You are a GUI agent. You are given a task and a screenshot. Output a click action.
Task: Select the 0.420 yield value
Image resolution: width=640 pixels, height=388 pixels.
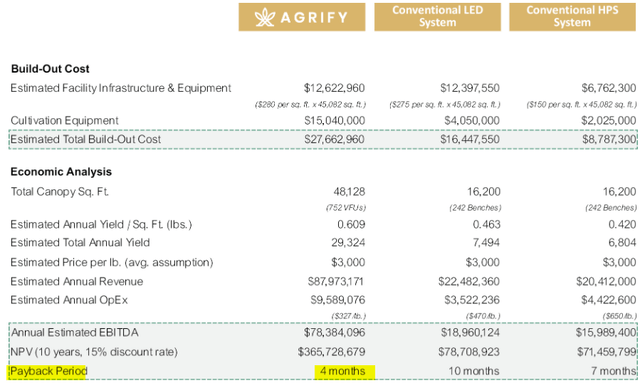(x=622, y=225)
